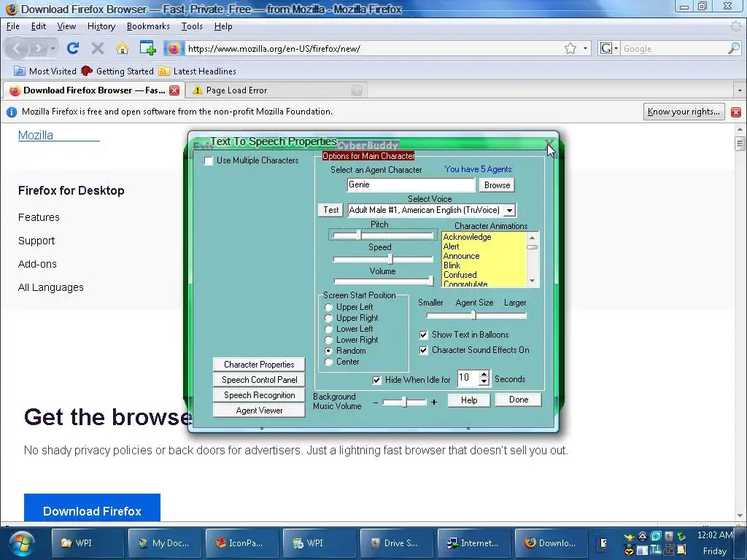Decrease the idle seconds with down arrow
747x560 pixels.
pos(484,382)
